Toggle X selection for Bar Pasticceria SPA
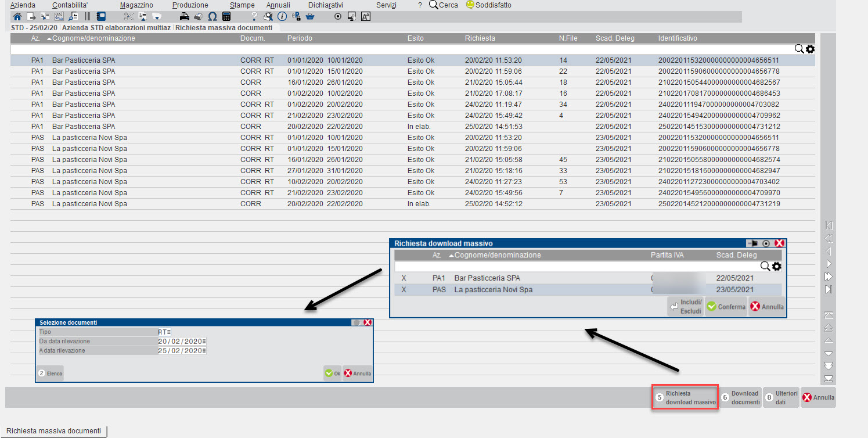Image resolution: width=868 pixels, height=438 pixels. [404, 278]
